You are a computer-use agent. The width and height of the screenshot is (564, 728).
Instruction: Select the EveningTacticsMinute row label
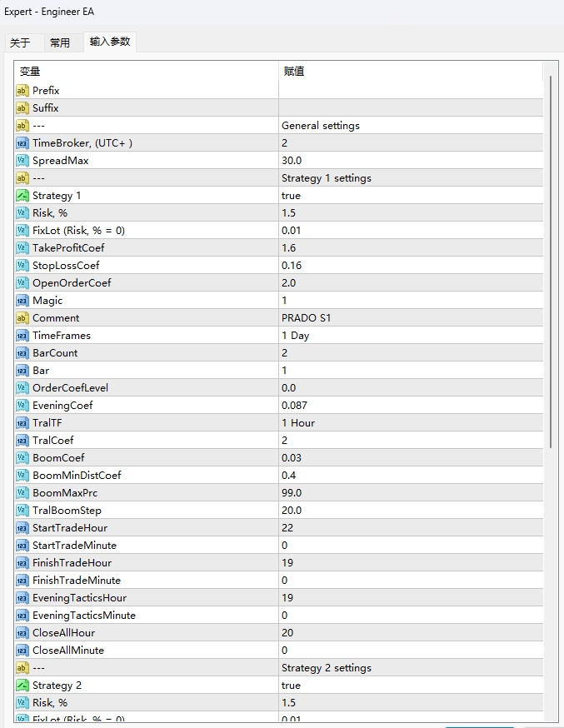pos(84,616)
